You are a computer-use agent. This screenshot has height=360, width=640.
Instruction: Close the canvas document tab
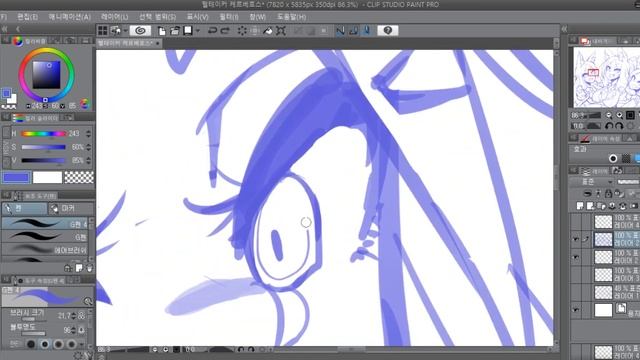158,43
